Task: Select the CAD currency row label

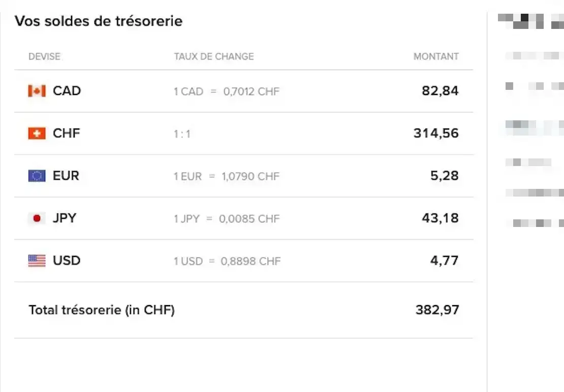Action: [x=67, y=91]
